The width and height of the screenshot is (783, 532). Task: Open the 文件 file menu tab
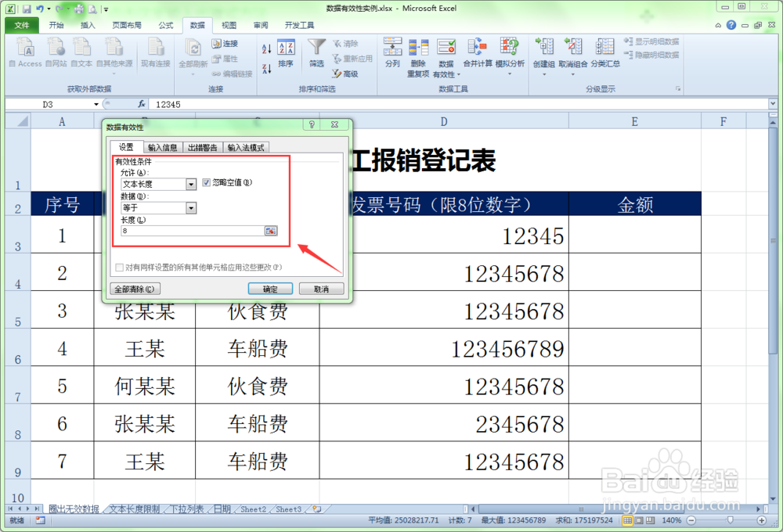(x=21, y=25)
